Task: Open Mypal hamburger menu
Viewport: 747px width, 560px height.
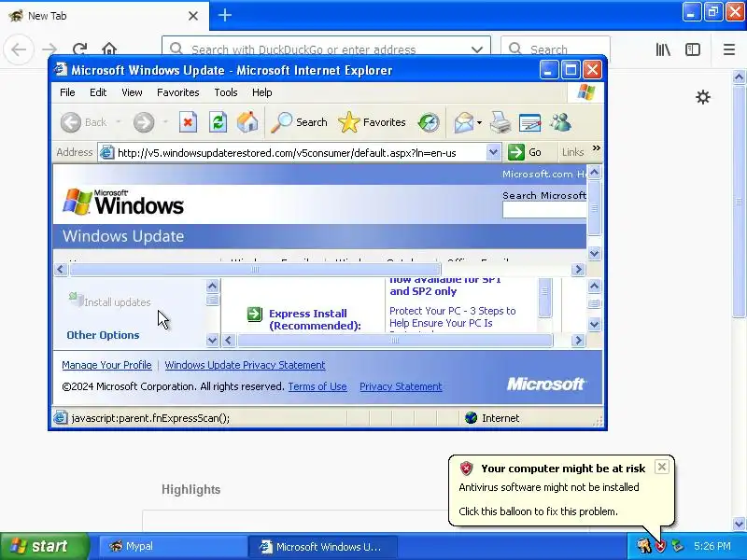Action: point(729,49)
